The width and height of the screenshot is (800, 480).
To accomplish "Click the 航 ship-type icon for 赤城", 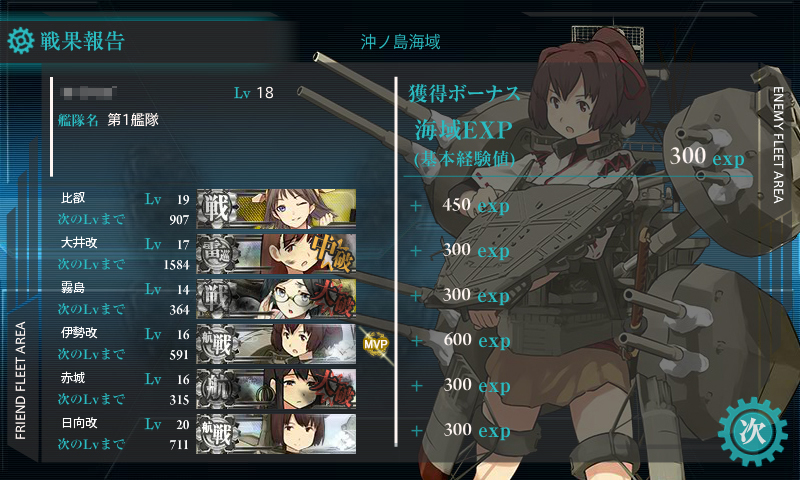I will tap(218, 388).
